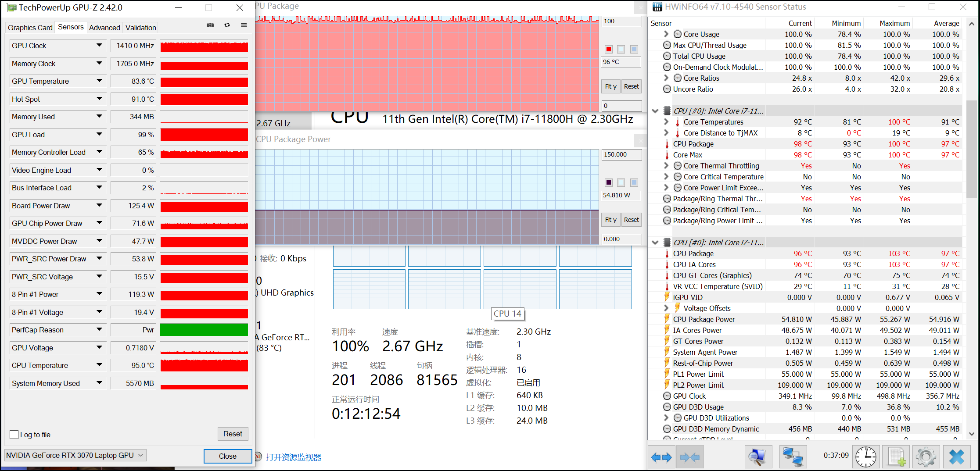
Task: Switch to the Advanced tab
Action: [104, 28]
